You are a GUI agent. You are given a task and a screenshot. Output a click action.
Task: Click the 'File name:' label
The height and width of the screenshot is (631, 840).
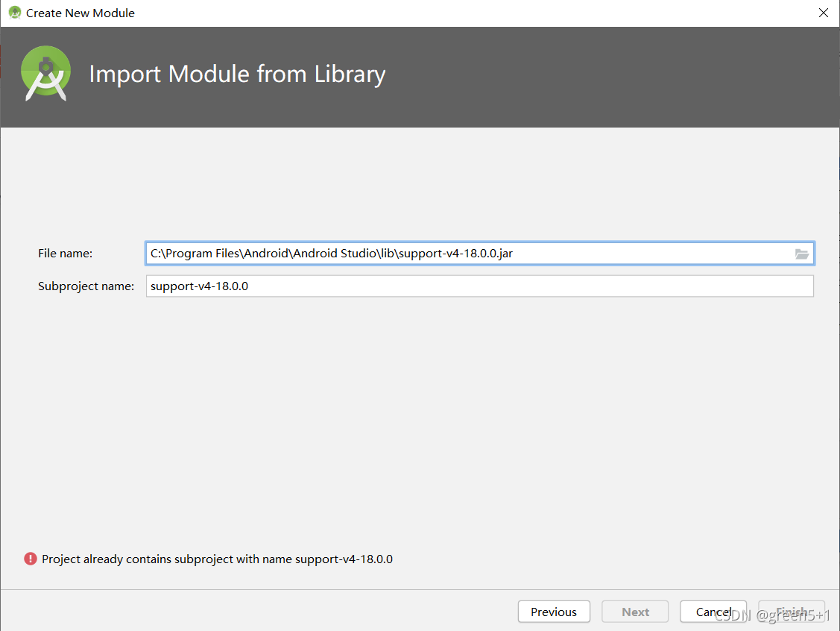[66, 254]
